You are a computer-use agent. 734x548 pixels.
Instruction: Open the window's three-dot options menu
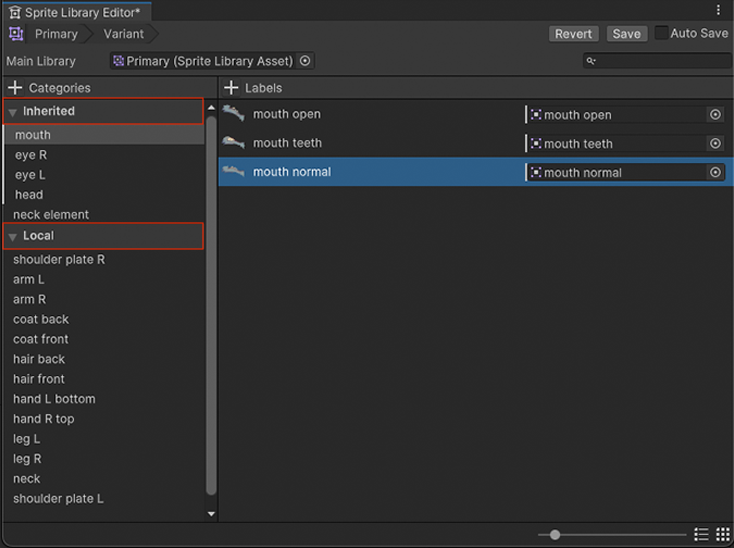718,10
